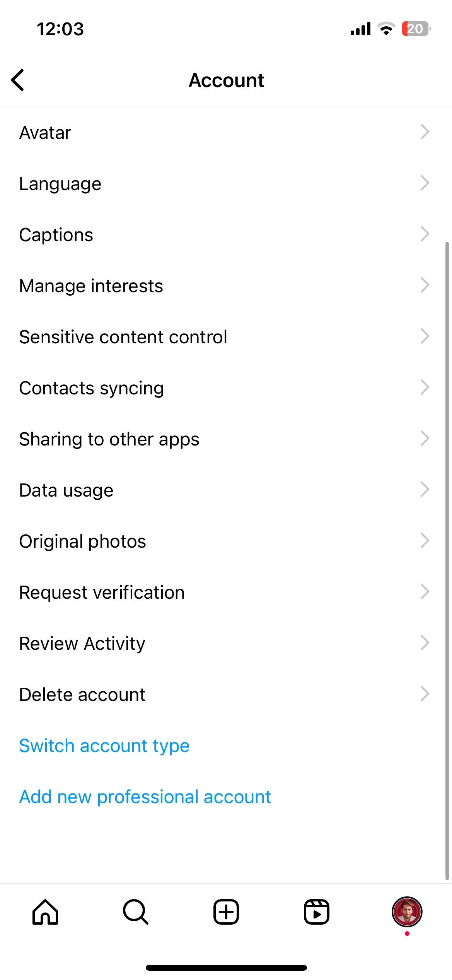Open the Search explore icon

[x=135, y=912]
